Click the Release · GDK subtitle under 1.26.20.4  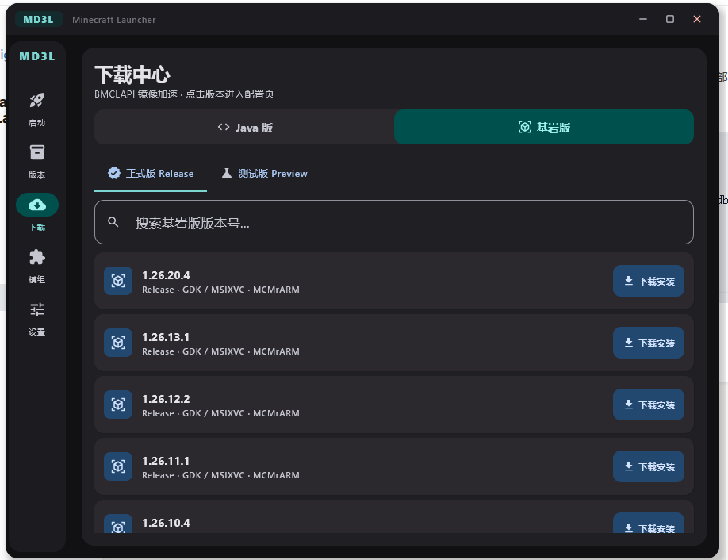220,290
